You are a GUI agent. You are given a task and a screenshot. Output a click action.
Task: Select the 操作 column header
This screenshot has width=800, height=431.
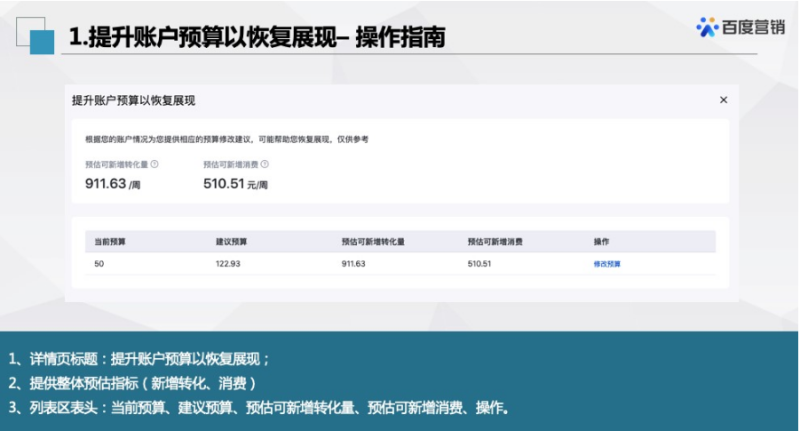coord(601,242)
